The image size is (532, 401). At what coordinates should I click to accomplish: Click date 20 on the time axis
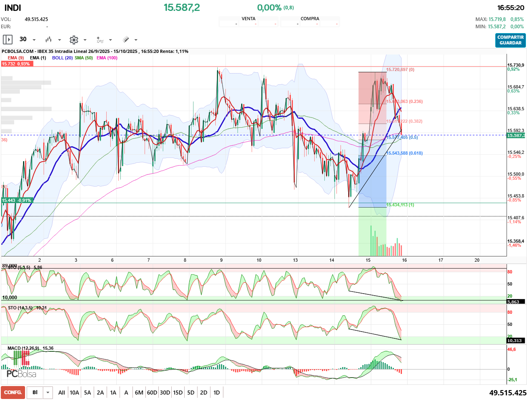click(x=477, y=260)
